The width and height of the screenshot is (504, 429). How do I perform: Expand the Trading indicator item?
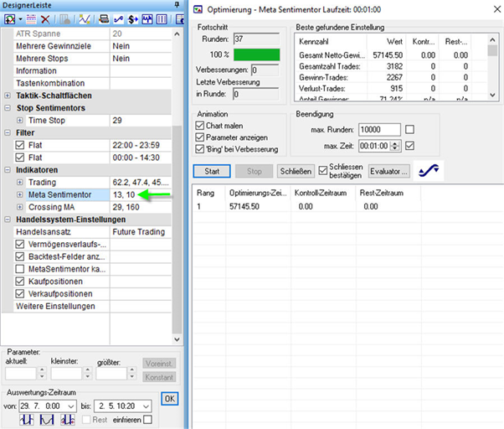(20, 183)
